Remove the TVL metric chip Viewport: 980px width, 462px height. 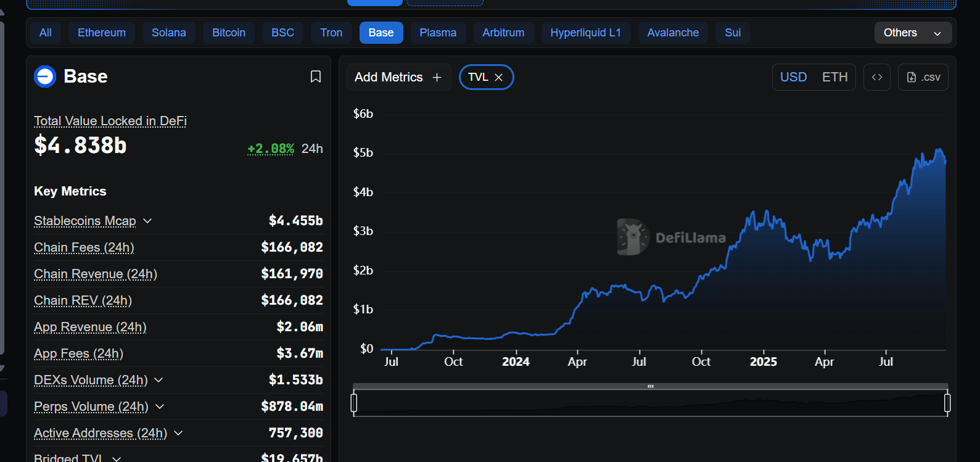[499, 77]
